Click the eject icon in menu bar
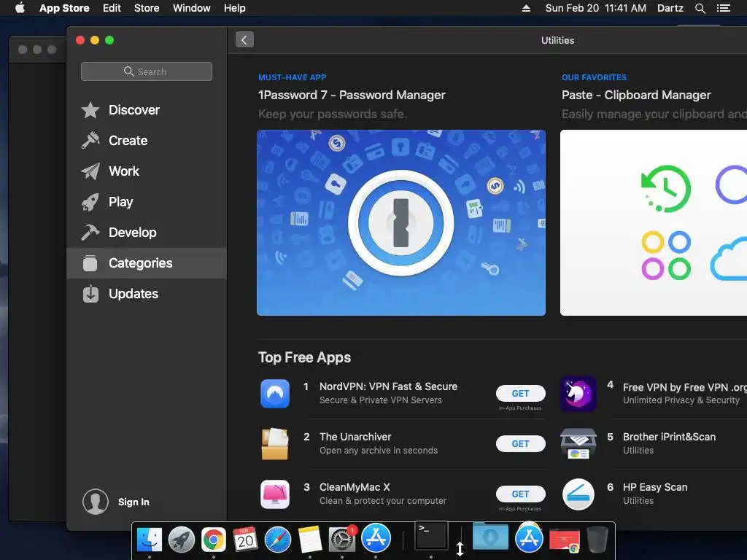 (526, 8)
